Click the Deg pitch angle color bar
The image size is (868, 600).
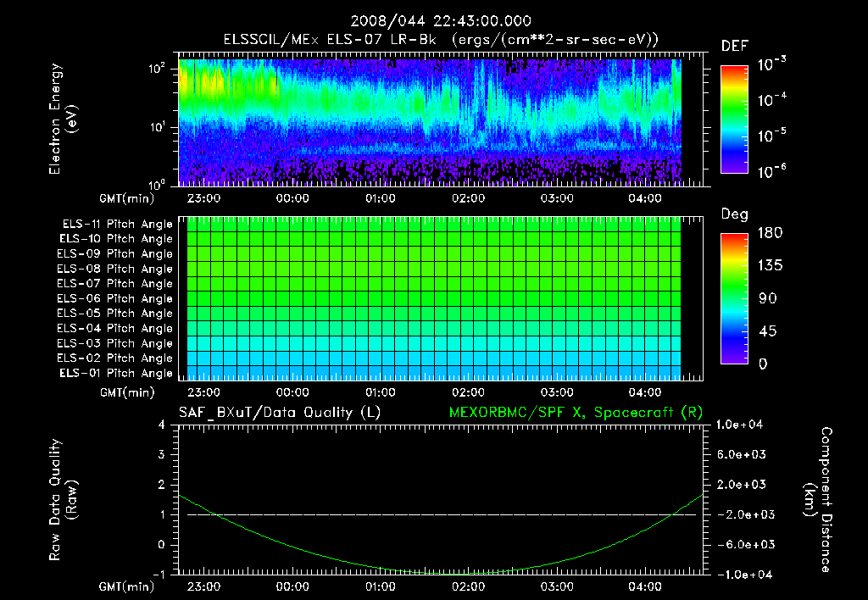734,299
